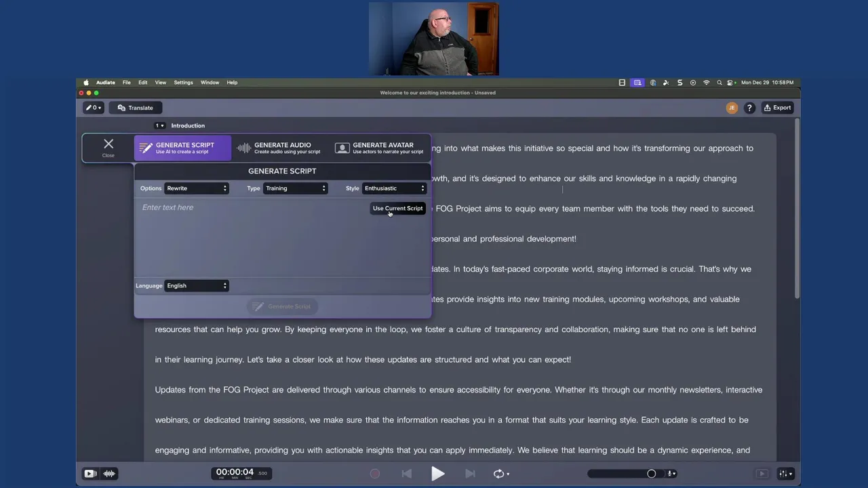868x488 pixels.
Task: Select the Introduction section title
Action: coord(188,125)
